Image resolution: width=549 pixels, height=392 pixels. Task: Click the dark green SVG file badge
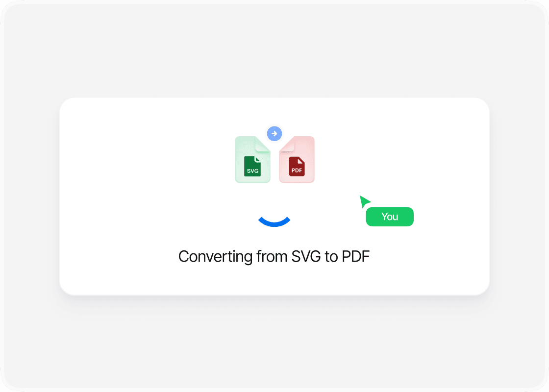point(252,166)
